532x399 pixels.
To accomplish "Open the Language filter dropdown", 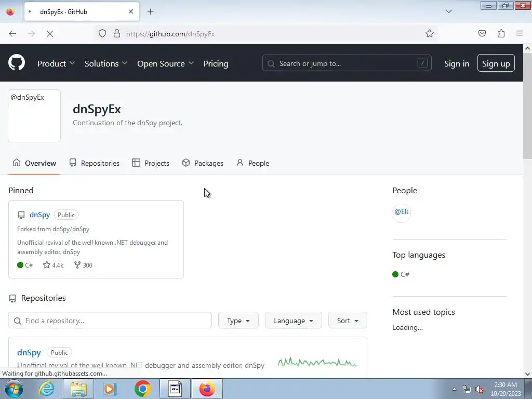I will point(294,320).
